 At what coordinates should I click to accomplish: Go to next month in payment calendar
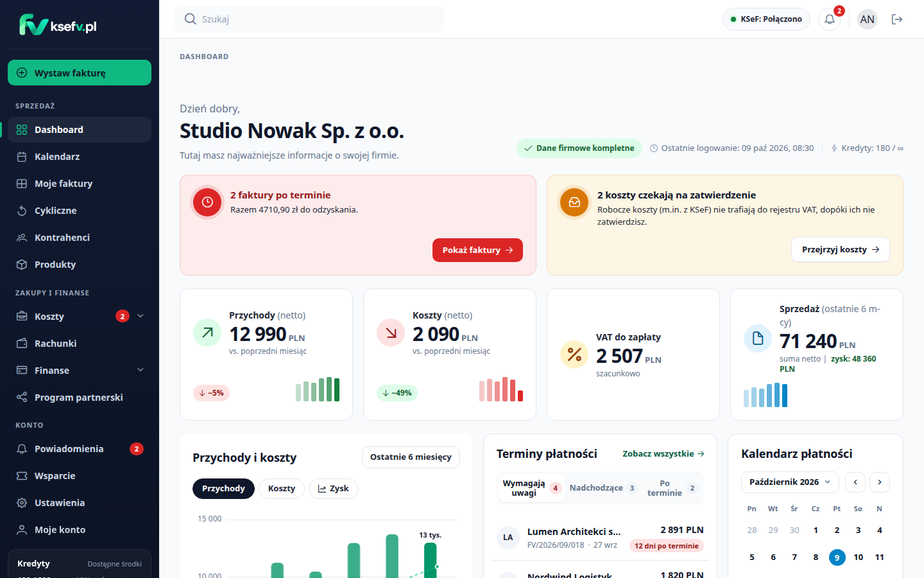tap(880, 482)
